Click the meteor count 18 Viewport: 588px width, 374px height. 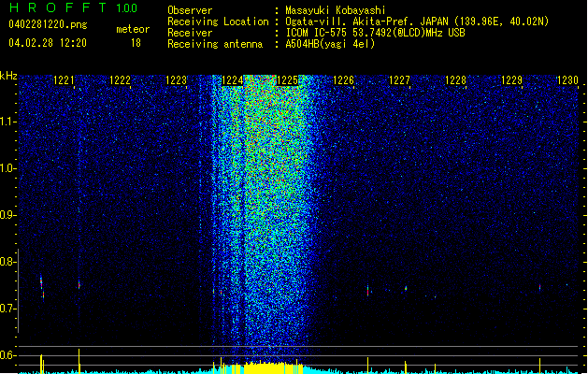[136, 43]
